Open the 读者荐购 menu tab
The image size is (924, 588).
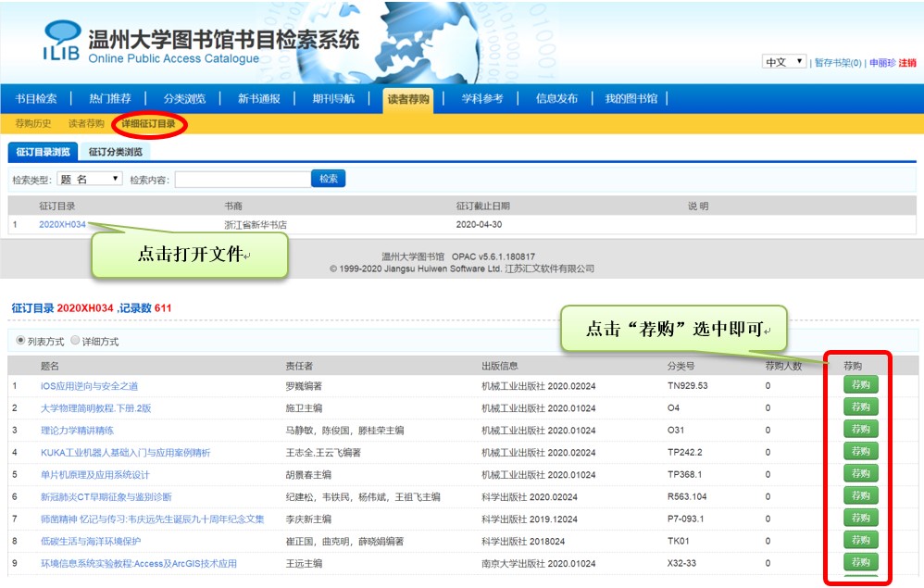click(408, 99)
